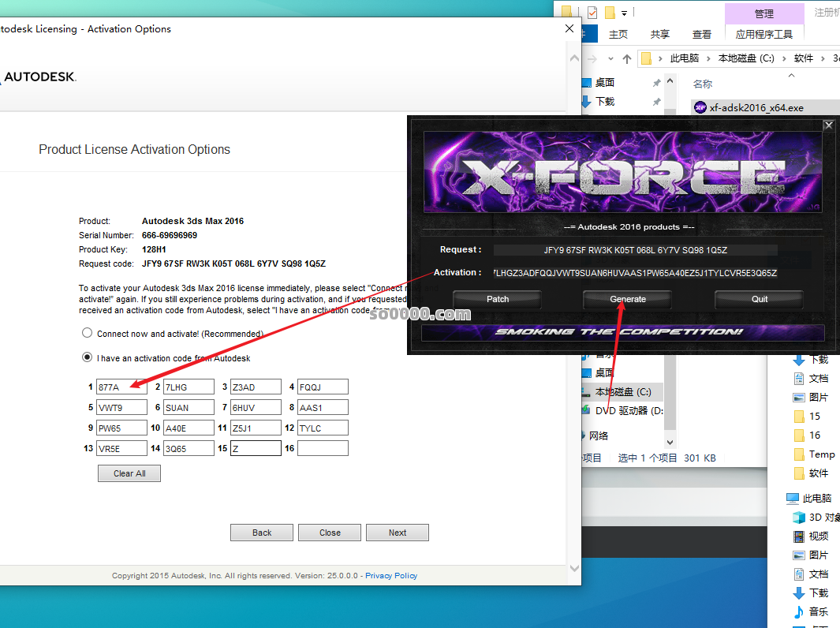The width and height of the screenshot is (840, 628).
Task: Click the 名称 column header
Action: tap(702, 84)
